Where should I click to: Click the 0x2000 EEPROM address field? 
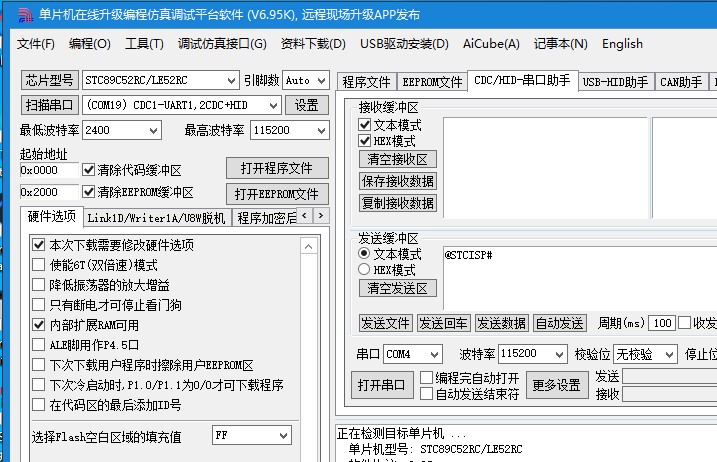(49, 192)
